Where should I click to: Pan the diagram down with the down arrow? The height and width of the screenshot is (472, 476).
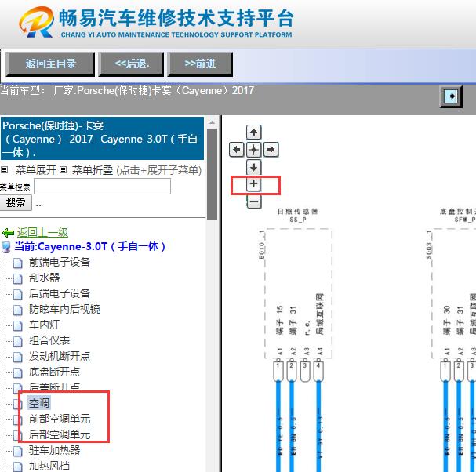coord(253,167)
